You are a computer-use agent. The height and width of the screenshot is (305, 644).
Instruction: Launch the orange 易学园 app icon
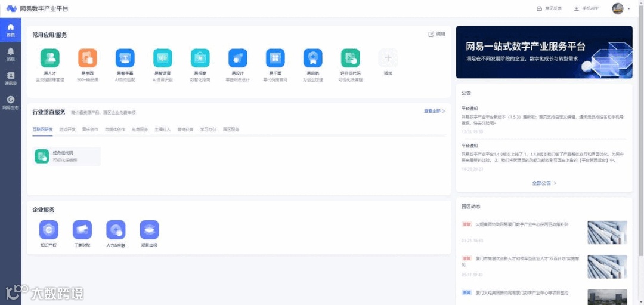88,58
